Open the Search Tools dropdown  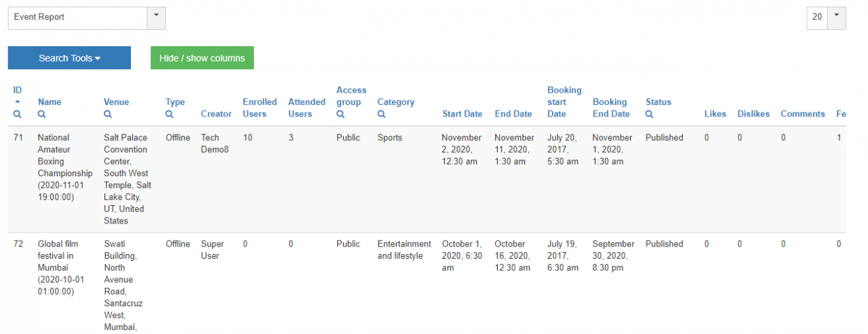(69, 58)
